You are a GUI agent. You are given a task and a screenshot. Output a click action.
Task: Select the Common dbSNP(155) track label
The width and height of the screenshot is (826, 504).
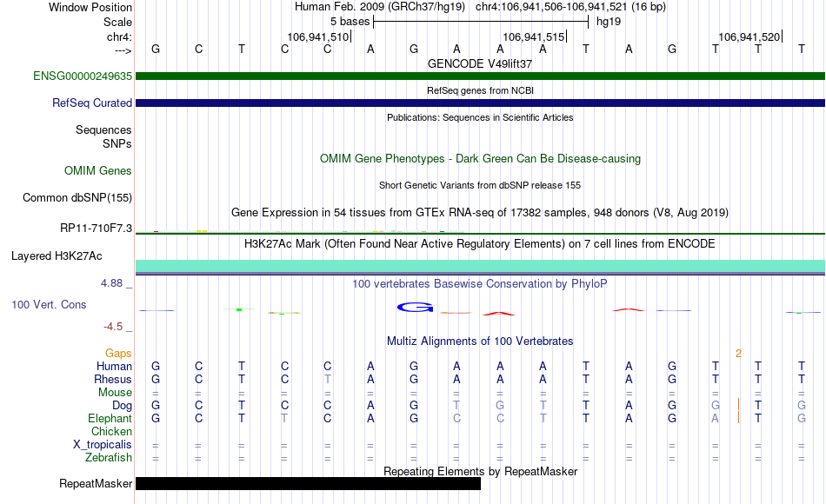(77, 197)
